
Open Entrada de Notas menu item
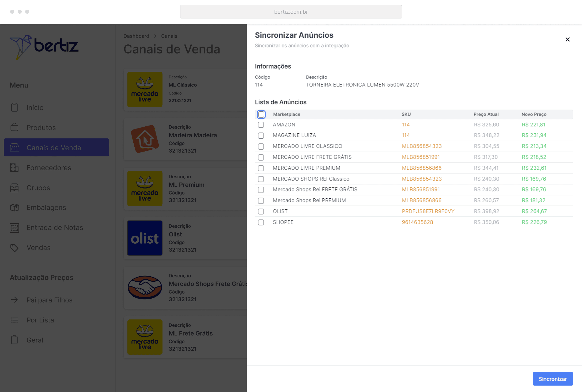(56, 228)
